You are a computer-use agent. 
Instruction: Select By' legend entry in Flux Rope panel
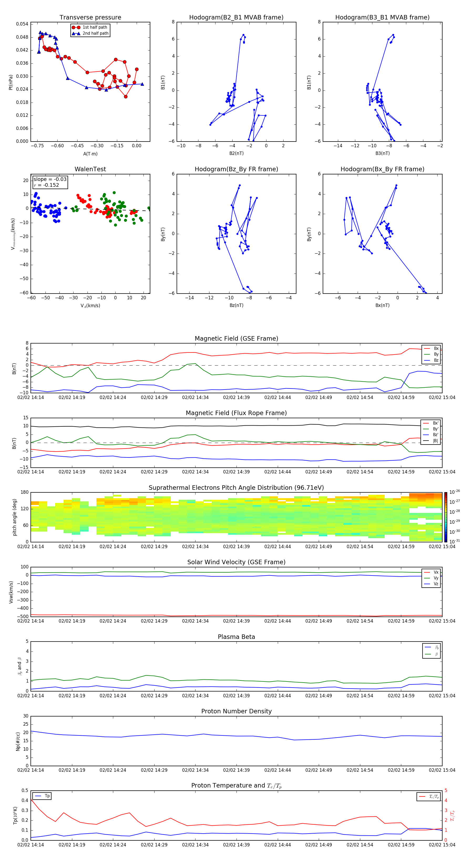click(431, 429)
